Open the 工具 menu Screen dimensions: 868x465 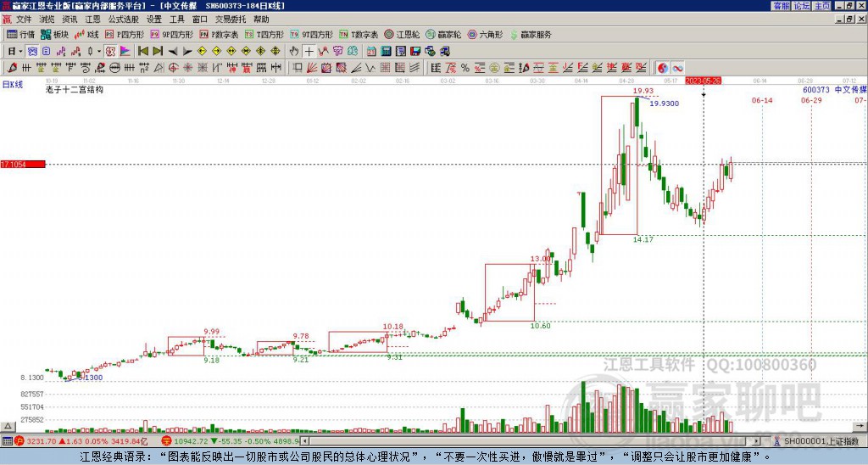pos(176,20)
